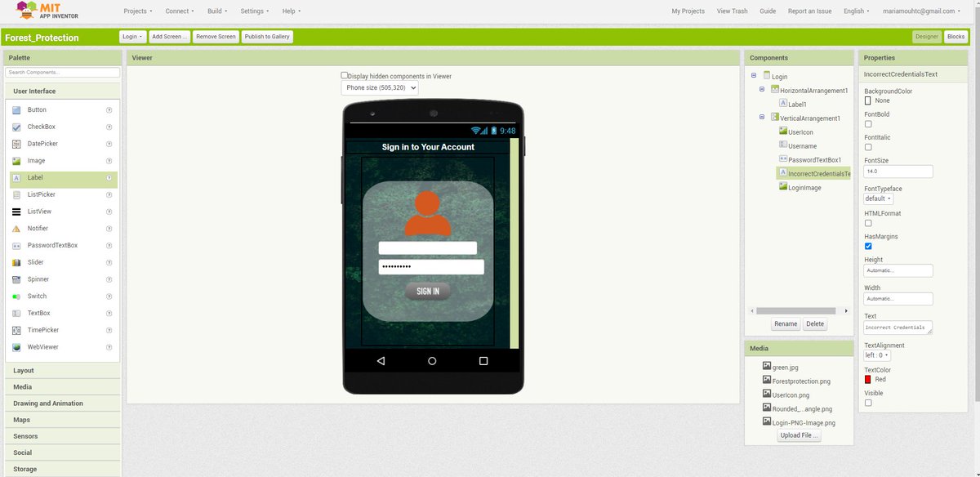This screenshot has width=980, height=477.
Task: Switch to the Blocks editor
Action: click(x=955, y=36)
